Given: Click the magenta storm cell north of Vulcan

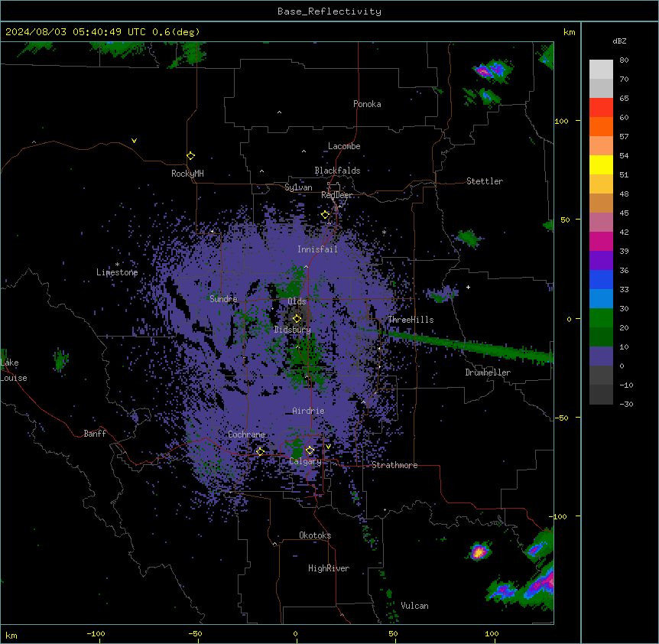Looking at the screenshot, I should [x=479, y=551].
